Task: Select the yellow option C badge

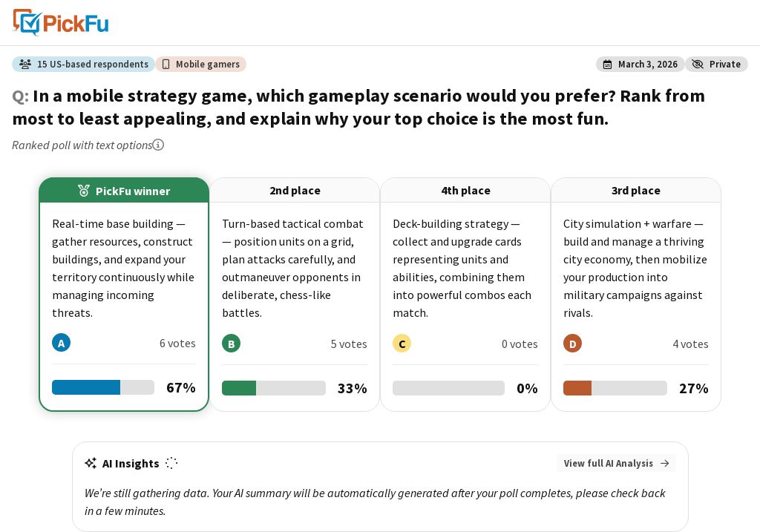Action: pos(402,344)
